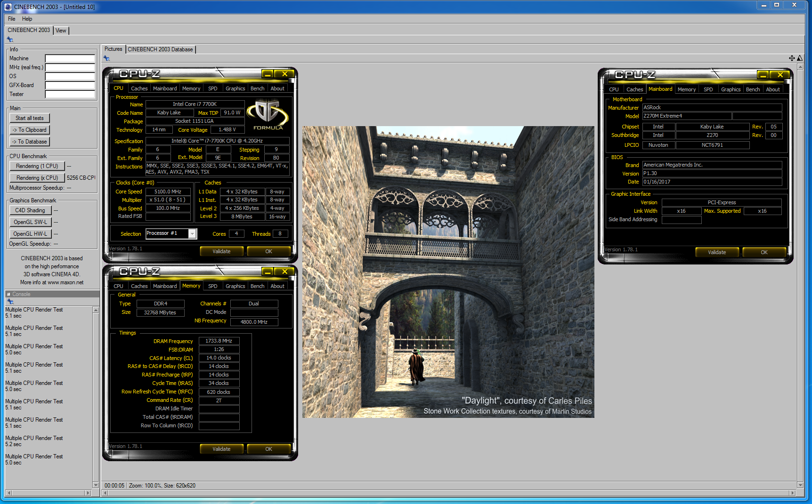Minimize the CPU-Z Mainboard window
The height and width of the screenshot is (504, 812).
tap(763, 75)
